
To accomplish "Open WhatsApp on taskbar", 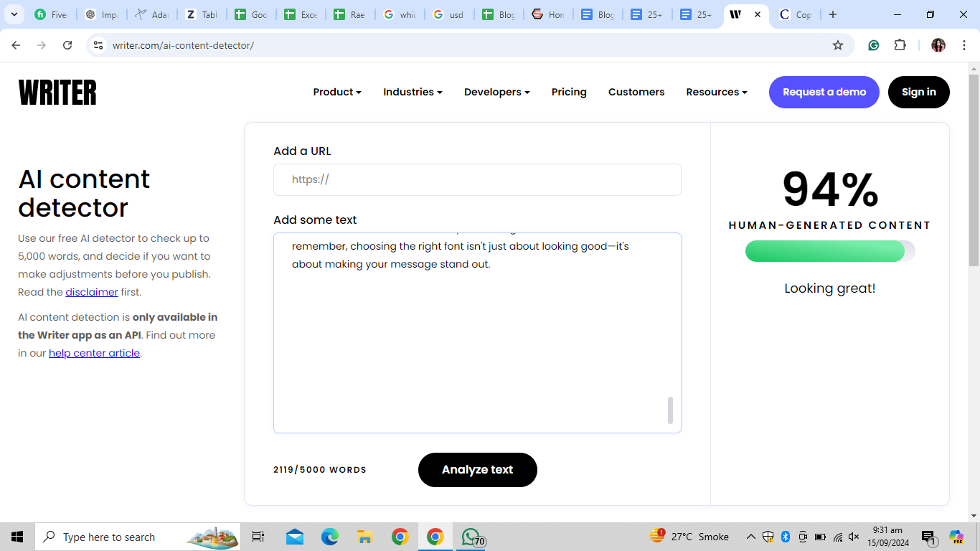I will point(471,537).
